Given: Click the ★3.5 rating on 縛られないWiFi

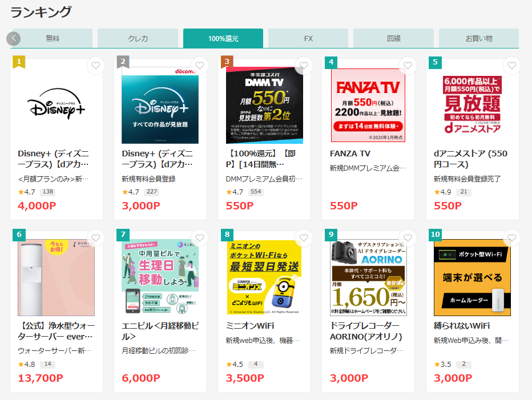Looking at the screenshot, I should coord(442,365).
